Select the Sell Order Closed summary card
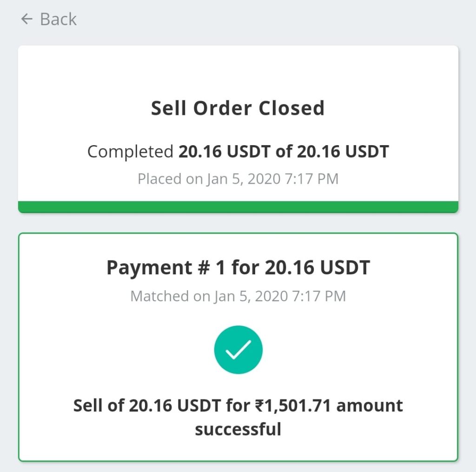 coord(238,129)
